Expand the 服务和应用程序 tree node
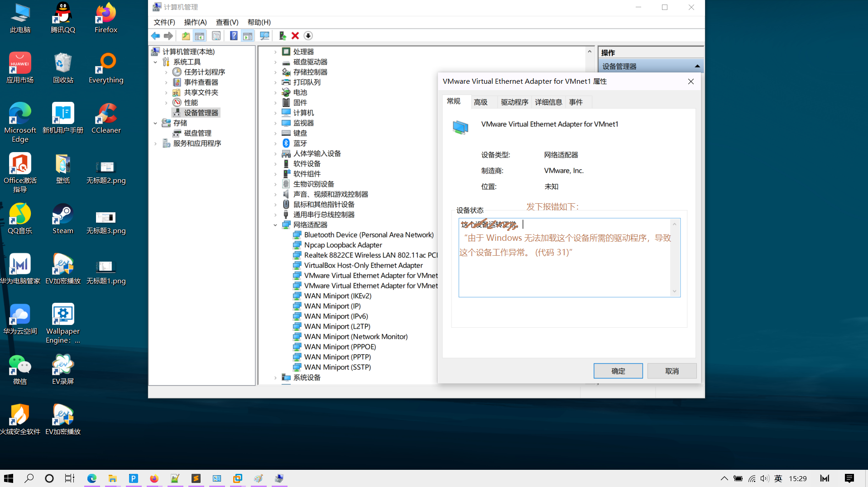The height and width of the screenshot is (487, 868). click(155, 143)
